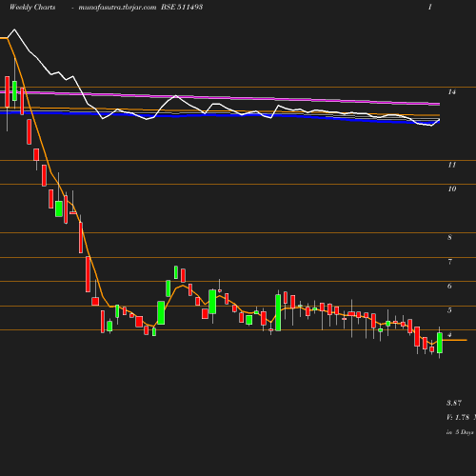Click price axis label 5
The height and width of the screenshot is (476, 476).
[449, 310]
